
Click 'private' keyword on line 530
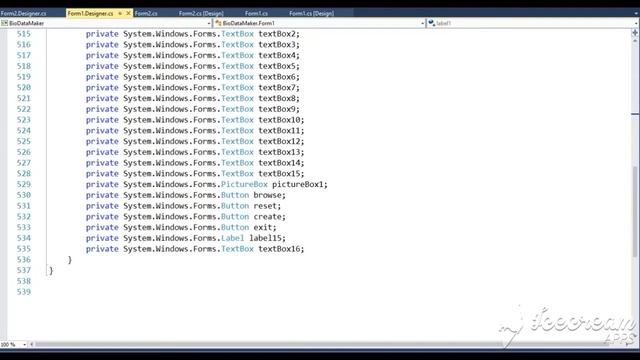coord(102,195)
